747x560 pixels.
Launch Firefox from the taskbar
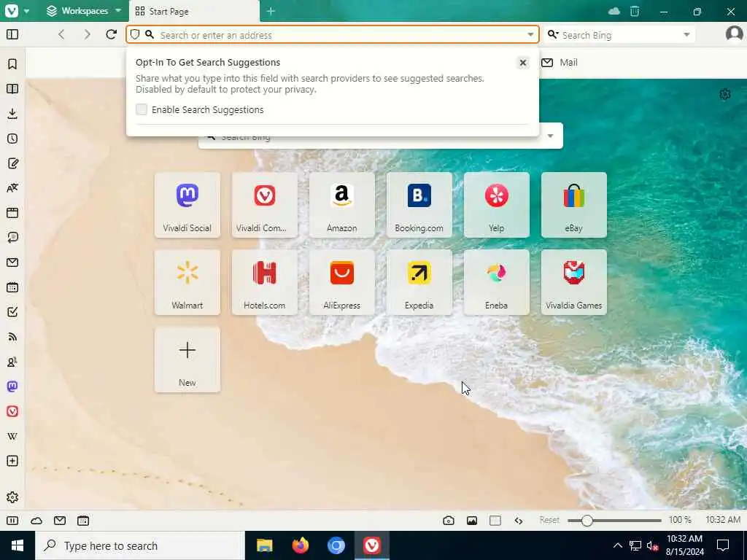coord(300,545)
